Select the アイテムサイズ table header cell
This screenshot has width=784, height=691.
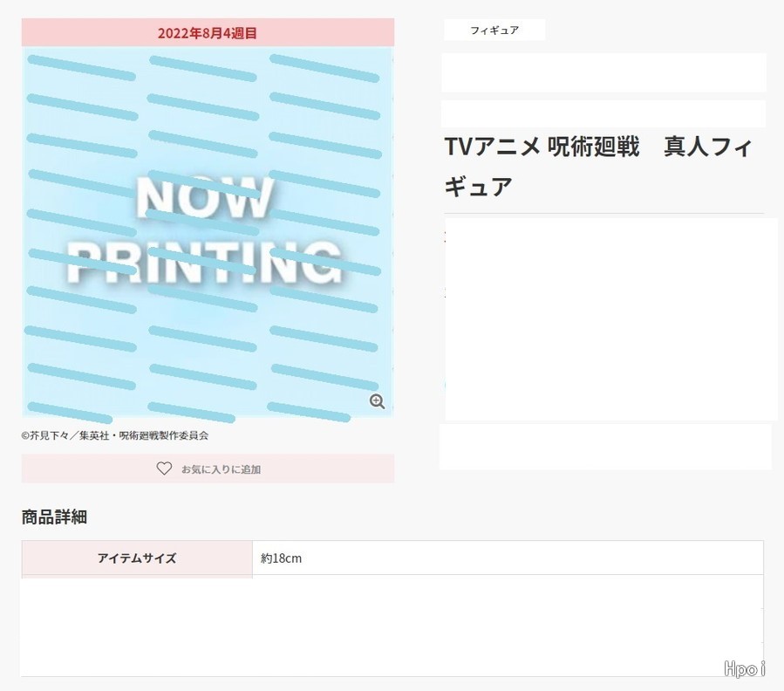click(137, 558)
